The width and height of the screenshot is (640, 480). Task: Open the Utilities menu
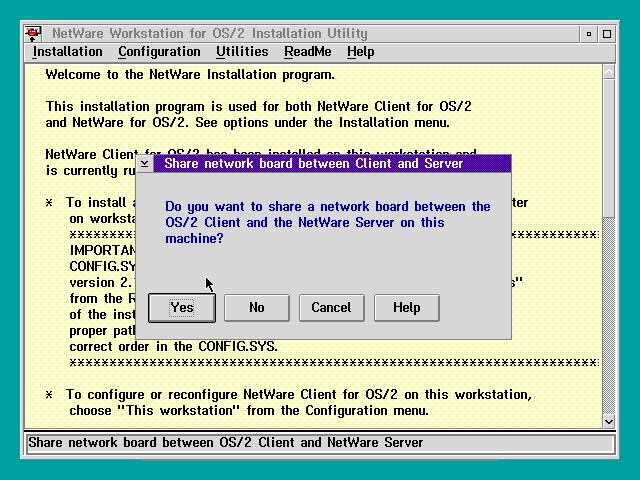tap(242, 52)
